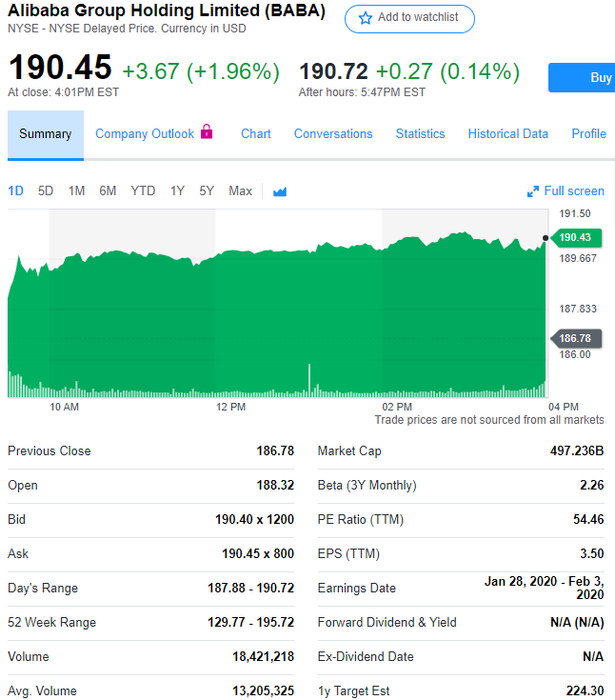Open the Conversations tab

coord(333,134)
